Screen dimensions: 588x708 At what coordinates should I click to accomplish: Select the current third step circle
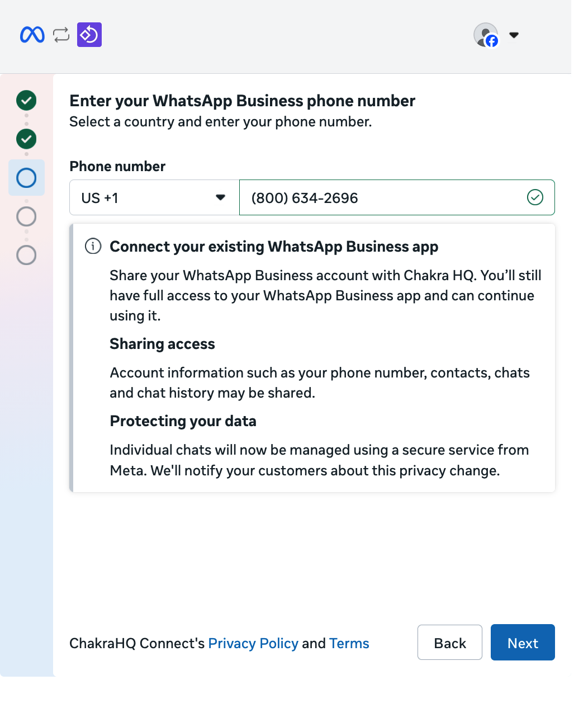coord(26,178)
